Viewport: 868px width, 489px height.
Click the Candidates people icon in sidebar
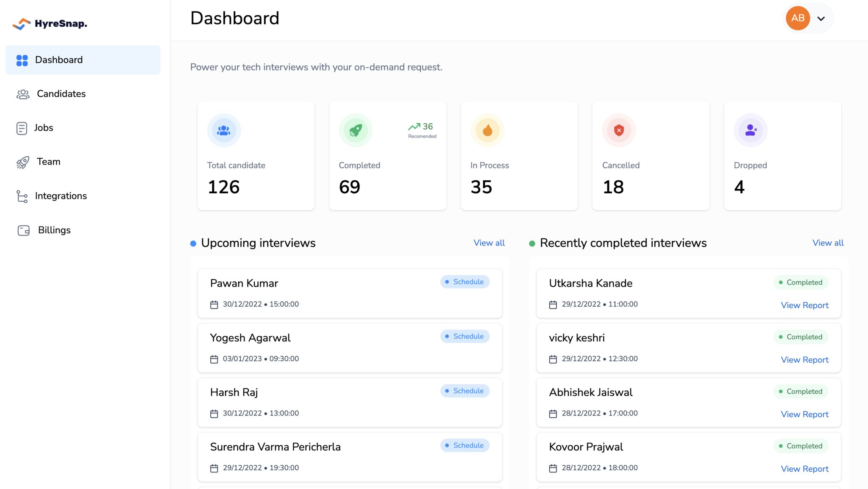23,94
